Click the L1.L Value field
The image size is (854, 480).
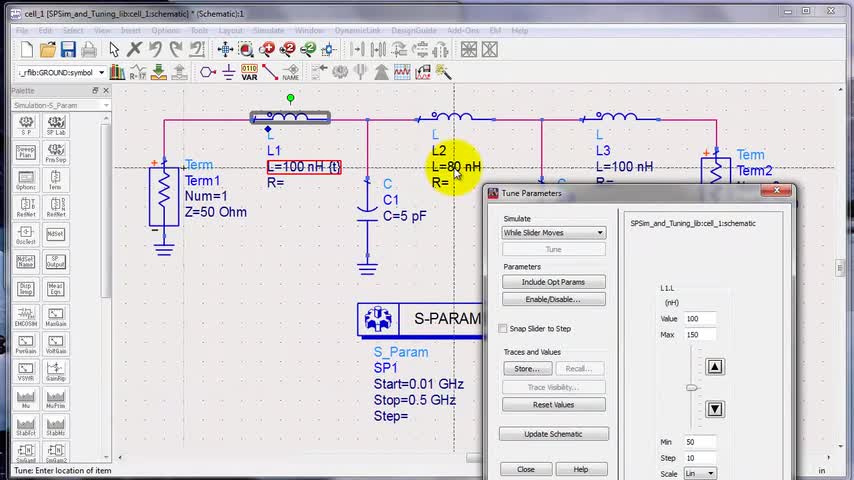point(700,319)
